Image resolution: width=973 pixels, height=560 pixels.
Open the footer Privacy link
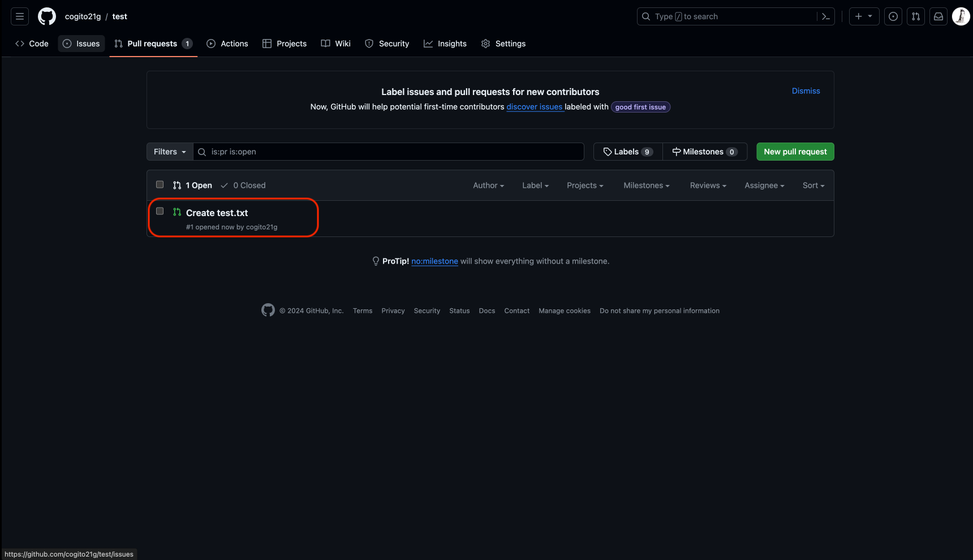[x=393, y=311]
